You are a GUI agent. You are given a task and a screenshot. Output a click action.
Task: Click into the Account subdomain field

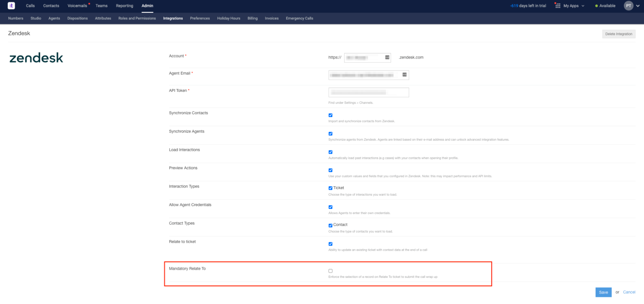tap(367, 58)
